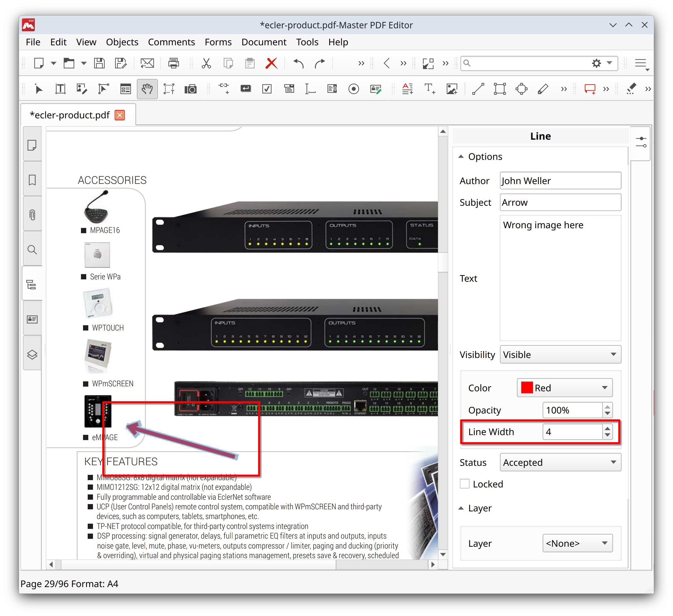Select the Pencil drawing tool
The width and height of the screenshot is (673, 616).
click(543, 89)
